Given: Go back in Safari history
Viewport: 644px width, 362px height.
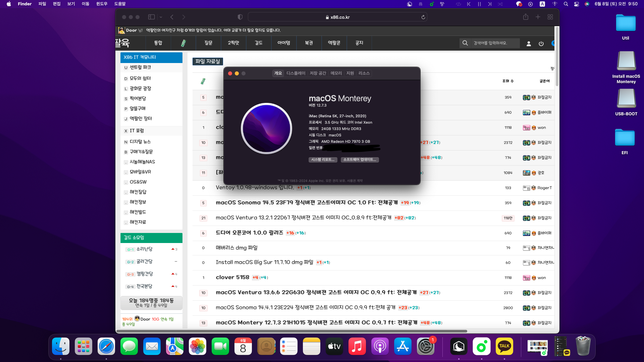Looking at the screenshot, I should click(172, 17).
